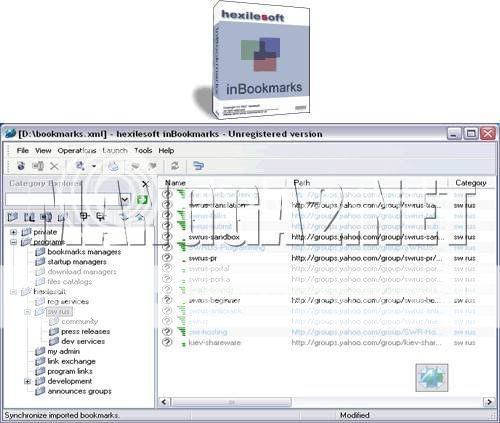Click the first folder icon in category toolbar
Viewport: 500px width, 423px height.
point(13,217)
